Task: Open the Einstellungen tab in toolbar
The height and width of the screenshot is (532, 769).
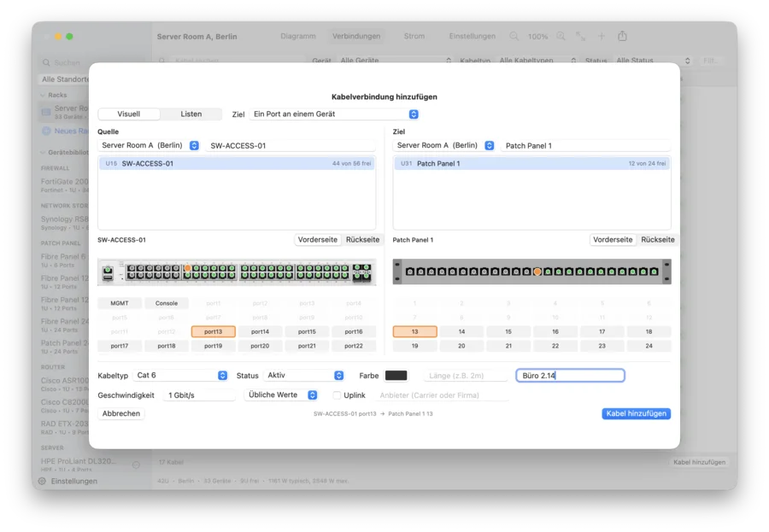Action: [x=472, y=36]
